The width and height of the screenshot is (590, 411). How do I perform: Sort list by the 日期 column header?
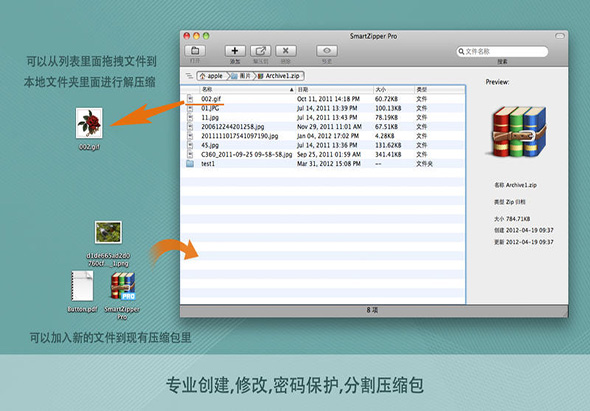coord(334,90)
